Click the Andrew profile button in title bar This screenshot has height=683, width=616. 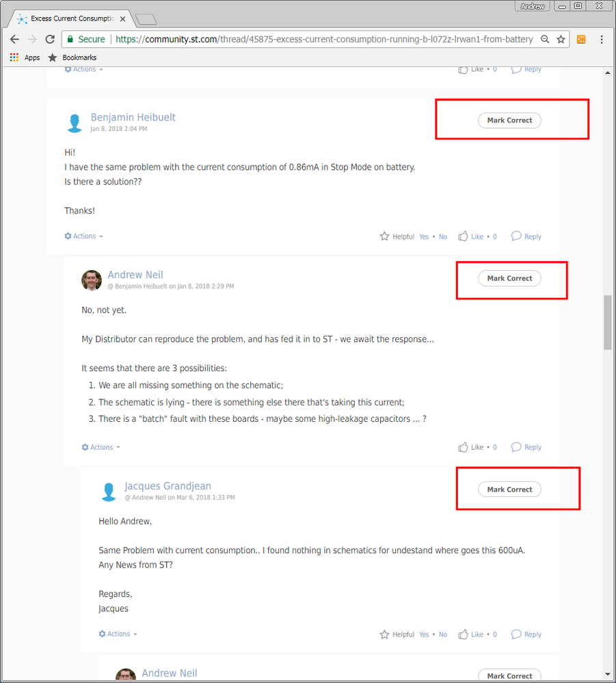(533, 6)
